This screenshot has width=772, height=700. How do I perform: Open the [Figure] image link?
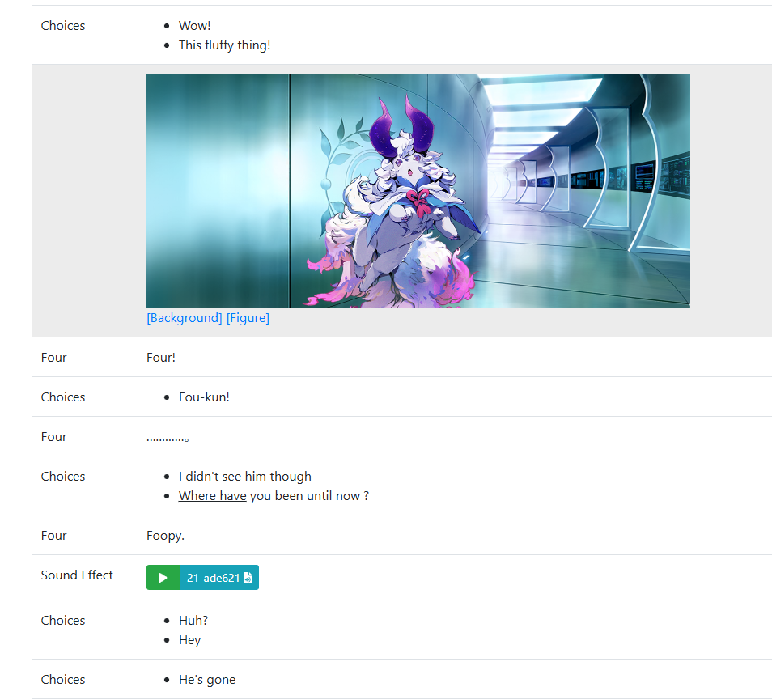tap(248, 318)
